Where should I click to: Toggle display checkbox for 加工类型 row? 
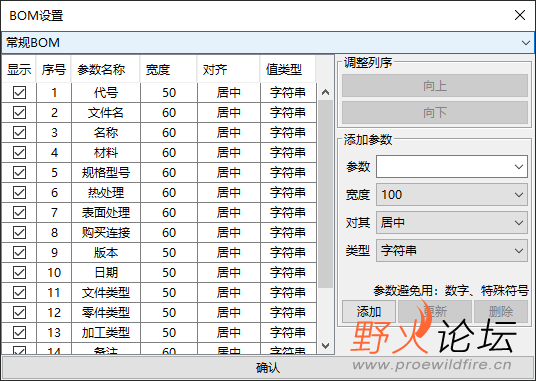pyautogui.click(x=19, y=332)
